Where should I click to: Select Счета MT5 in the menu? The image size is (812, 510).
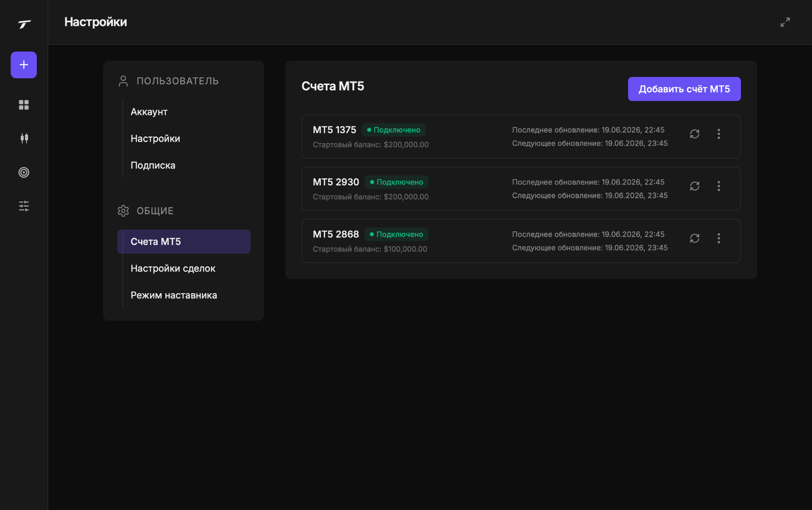(x=184, y=242)
